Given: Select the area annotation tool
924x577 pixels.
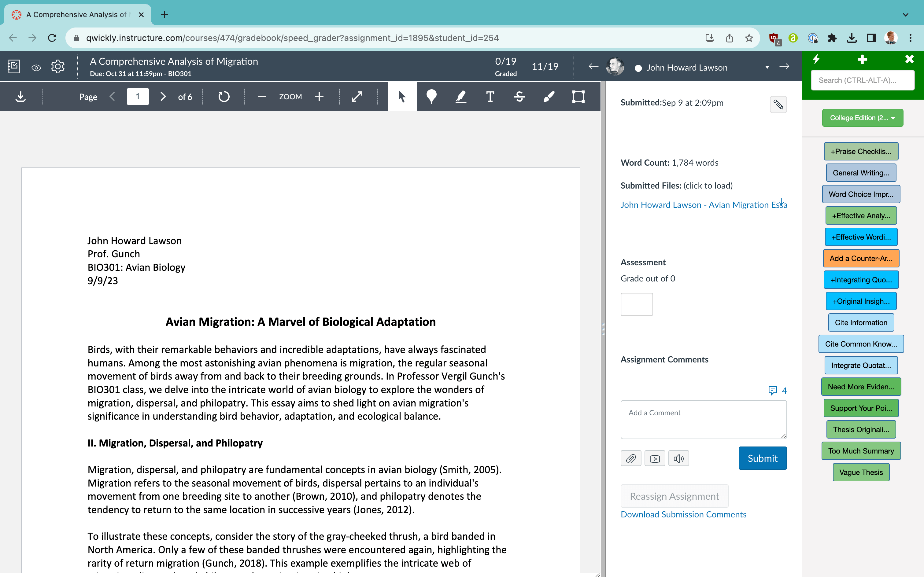Looking at the screenshot, I should tap(578, 97).
